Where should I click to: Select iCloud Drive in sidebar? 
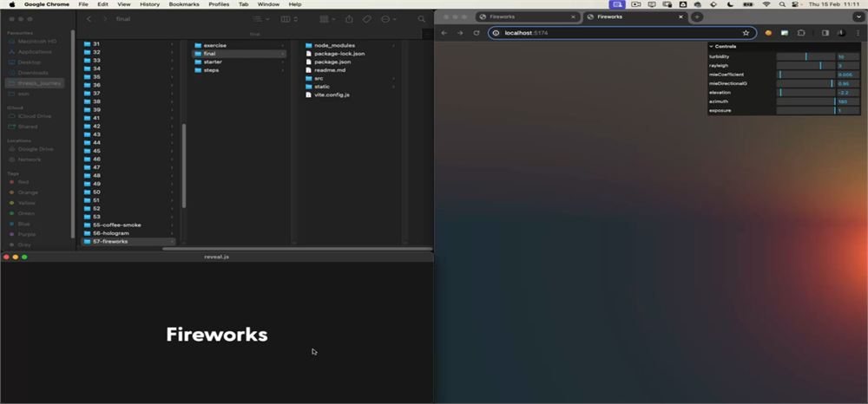[x=35, y=116]
